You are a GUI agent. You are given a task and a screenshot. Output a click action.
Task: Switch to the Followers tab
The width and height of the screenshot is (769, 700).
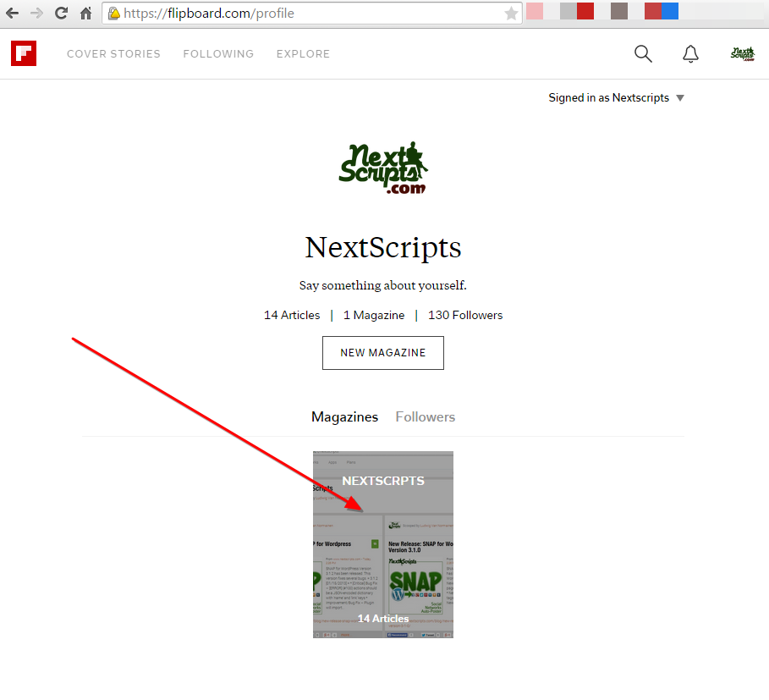click(426, 417)
